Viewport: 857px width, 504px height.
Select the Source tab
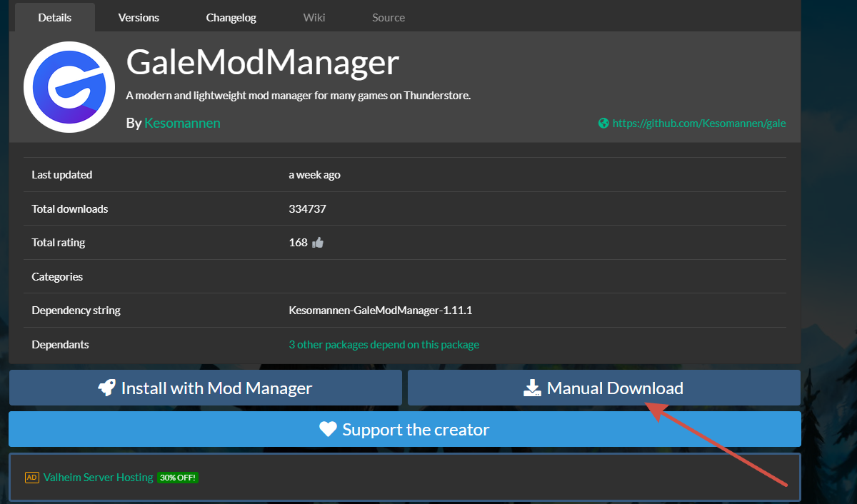tap(389, 17)
